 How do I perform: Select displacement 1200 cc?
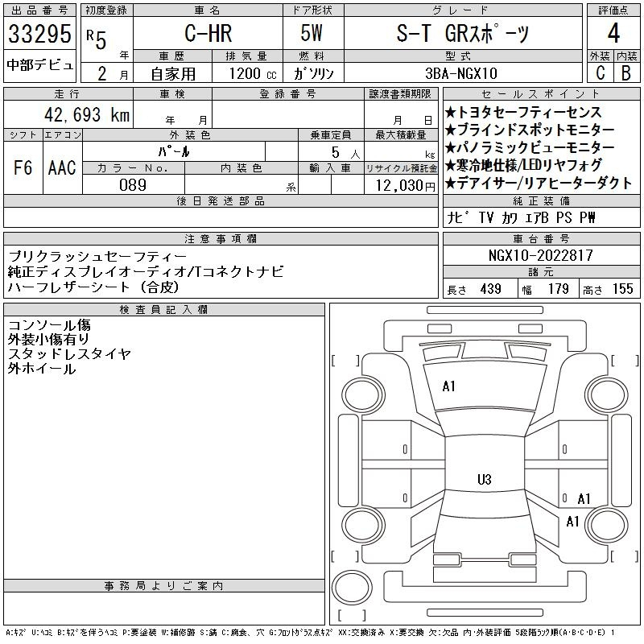253,73
